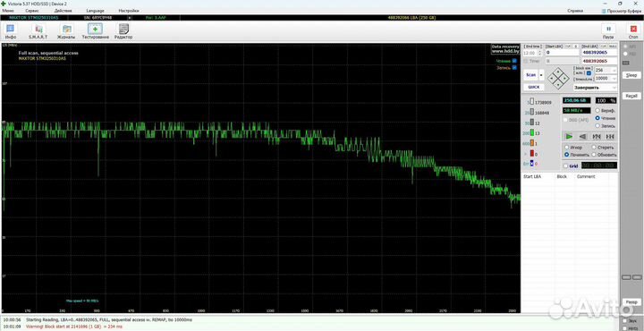The height and width of the screenshot is (331, 644).
Task: Open the S.M.A.R.T panel
Action: 38,31
